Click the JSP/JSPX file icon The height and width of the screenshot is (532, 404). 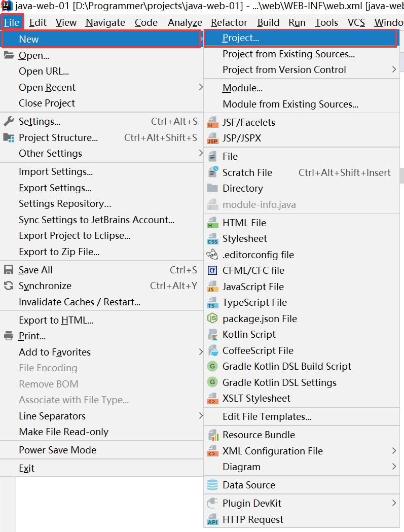212,138
